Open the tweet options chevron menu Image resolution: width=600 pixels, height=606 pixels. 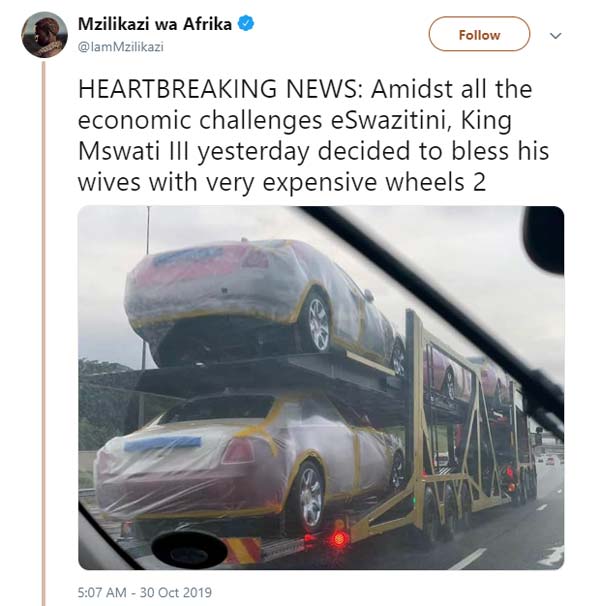click(x=556, y=35)
